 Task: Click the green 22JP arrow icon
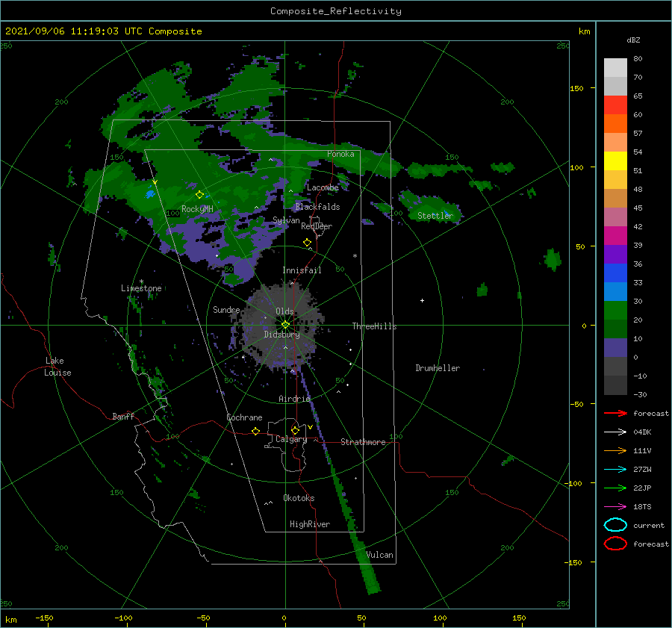click(615, 488)
